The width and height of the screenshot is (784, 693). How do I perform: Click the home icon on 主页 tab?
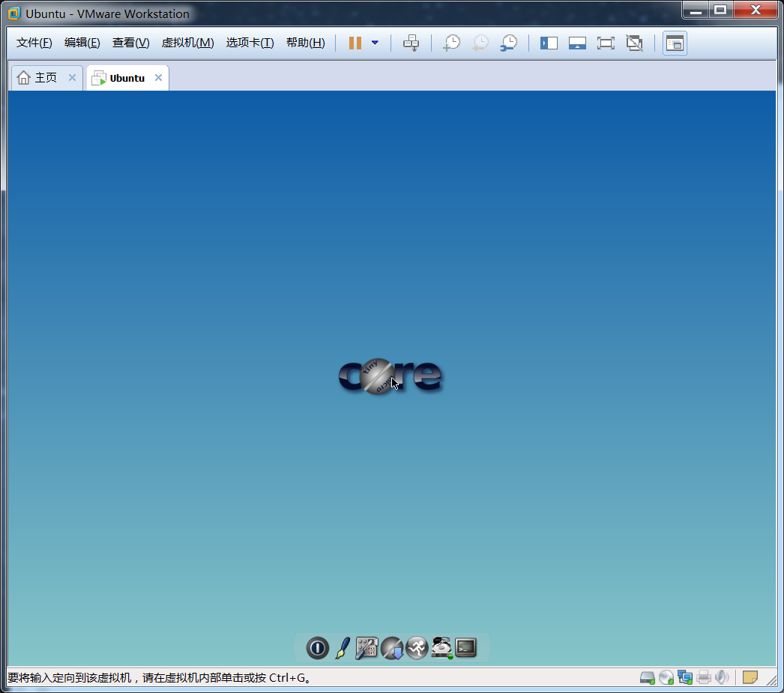point(23,77)
